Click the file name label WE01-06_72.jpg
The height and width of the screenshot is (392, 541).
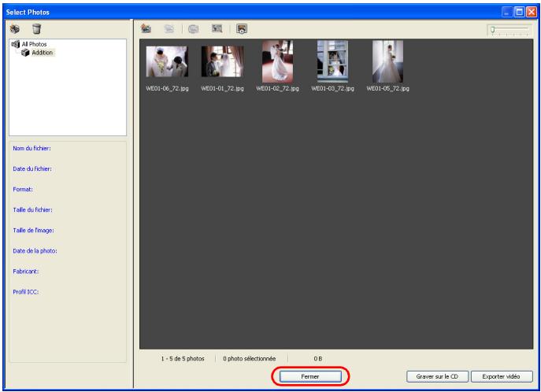point(167,89)
